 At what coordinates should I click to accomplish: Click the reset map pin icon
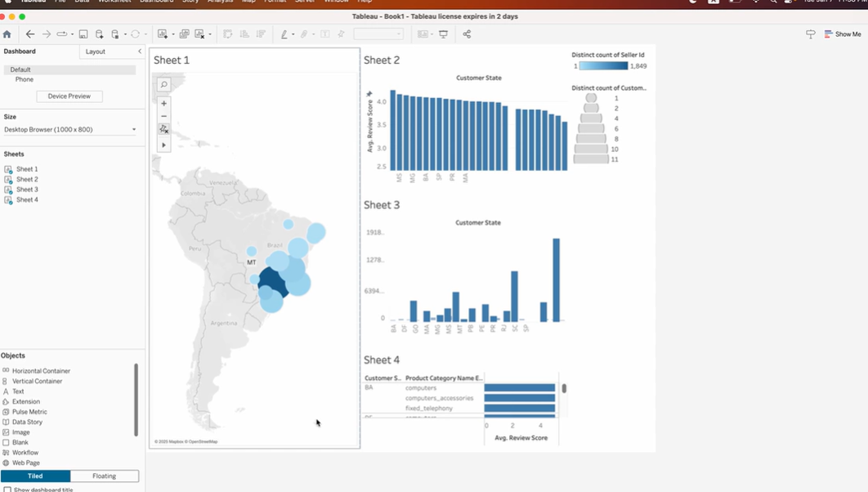pos(163,129)
